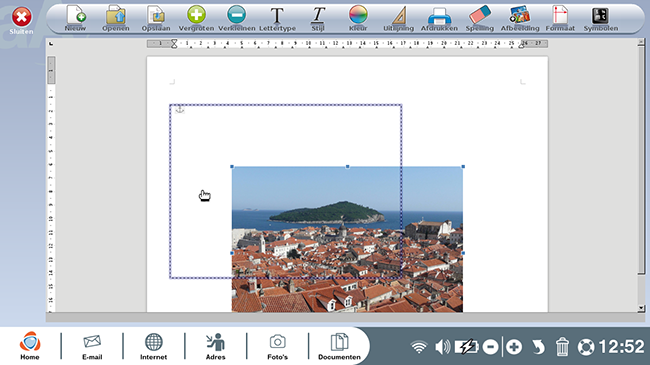Click the top-left corner handle of the photo
Image resolution: width=650 pixels, height=365 pixels.
click(232, 167)
